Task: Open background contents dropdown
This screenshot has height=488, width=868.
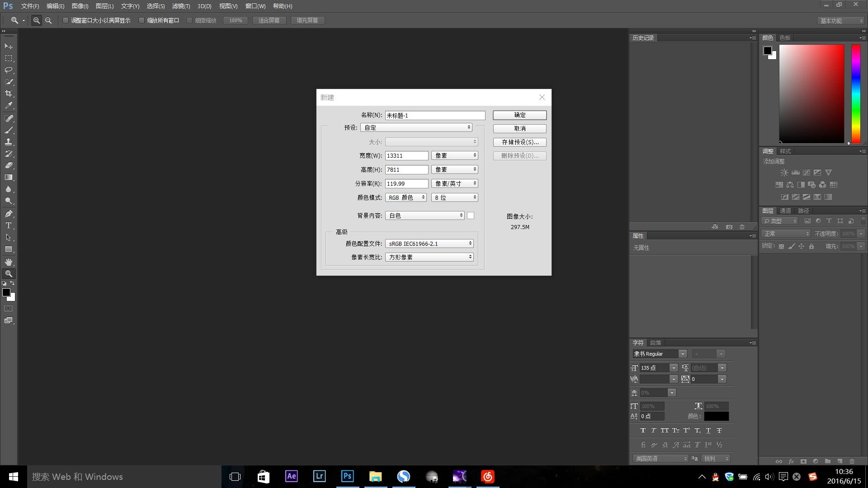Action: [425, 216]
